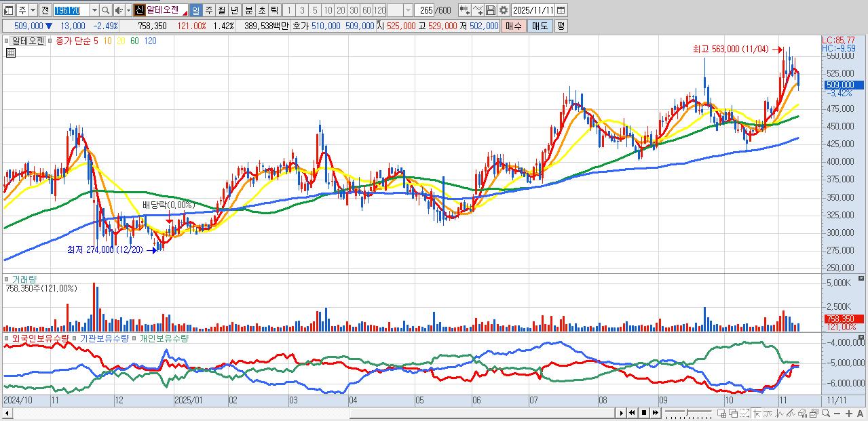Toggle the crosshair cursor icon
The height and width of the screenshot is (421, 868).
click(757, 413)
